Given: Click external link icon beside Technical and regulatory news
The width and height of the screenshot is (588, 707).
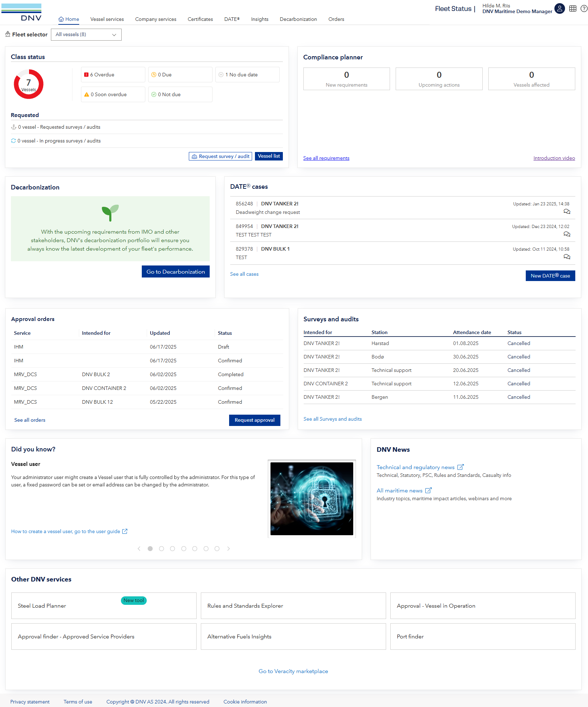Looking at the screenshot, I should 460,467.
